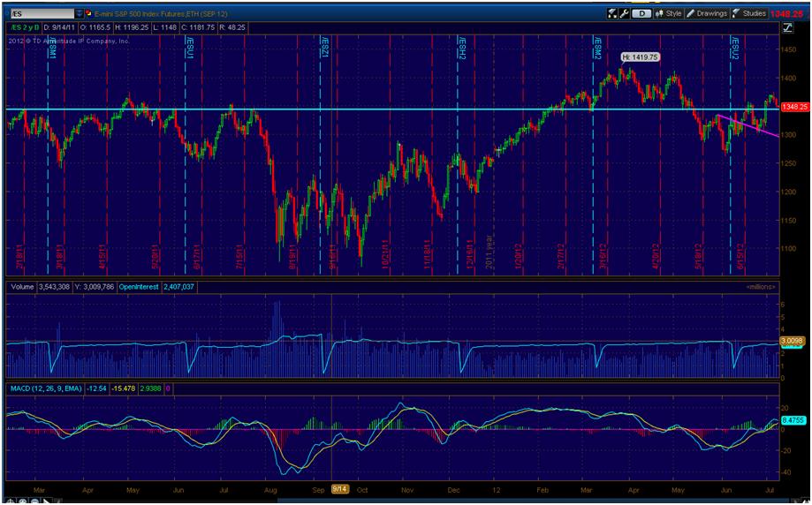This screenshot has height=505, width=812.
Task: Click the 1/20/12 expiration date label
Action: (x=520, y=256)
